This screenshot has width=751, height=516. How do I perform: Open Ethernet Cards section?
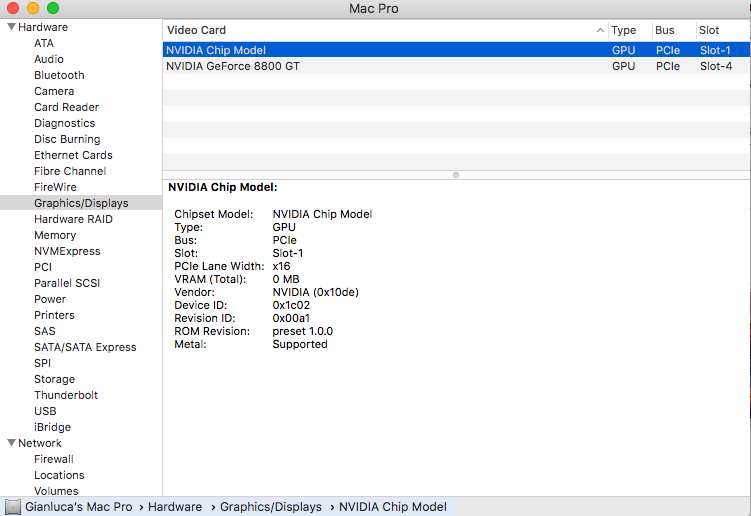coord(73,155)
